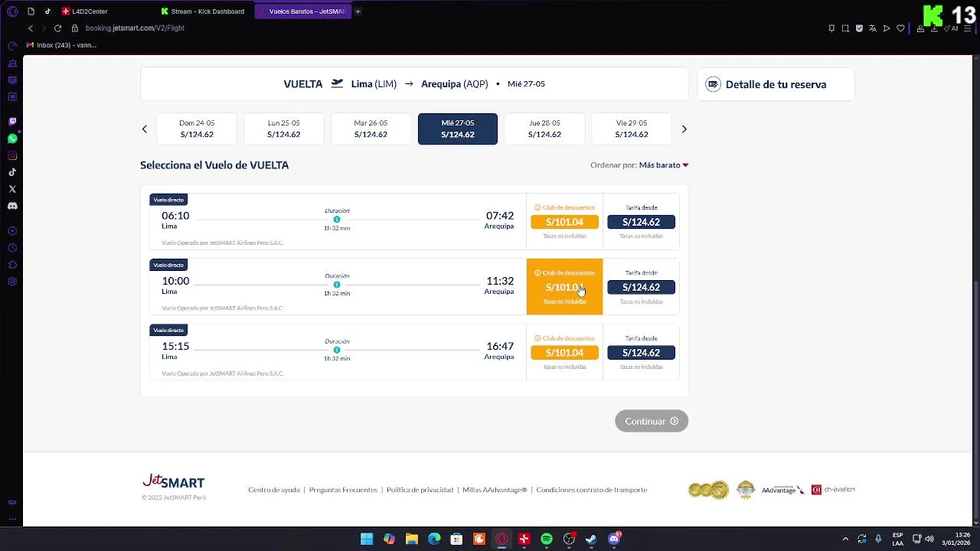Take a snapshot with capture icon
The image size is (980, 551).
tap(845, 28)
